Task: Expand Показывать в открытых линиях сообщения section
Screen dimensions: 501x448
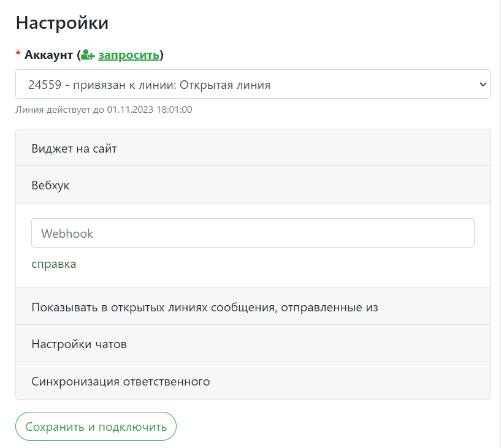Action: click(205, 307)
